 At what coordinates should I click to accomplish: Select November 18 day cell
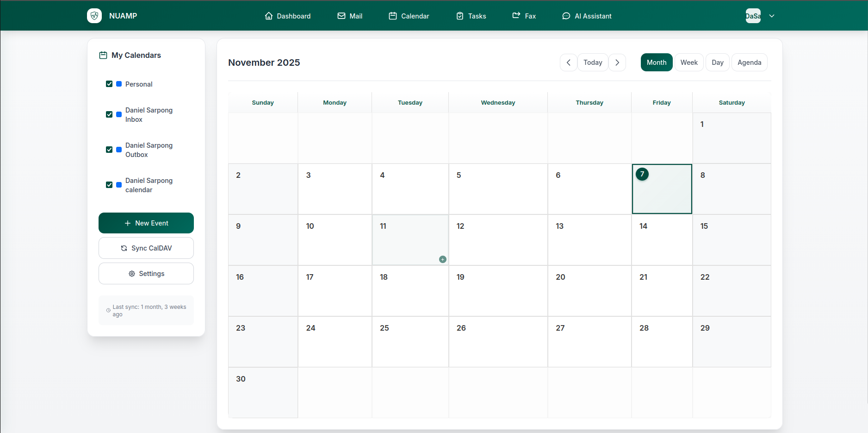[x=410, y=291]
